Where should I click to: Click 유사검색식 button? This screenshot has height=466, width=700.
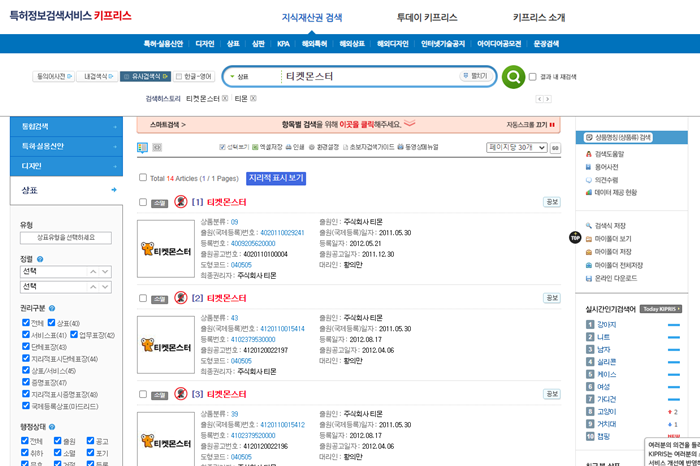(x=146, y=77)
